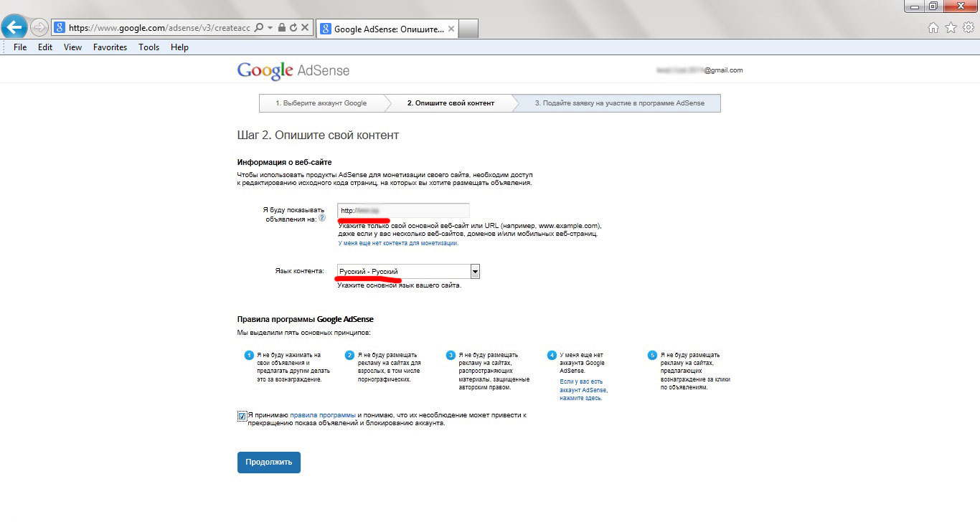Image resolution: width=980 pixels, height=522 pixels.
Task: Click the Google site icon in the address bar
Action: point(60,28)
